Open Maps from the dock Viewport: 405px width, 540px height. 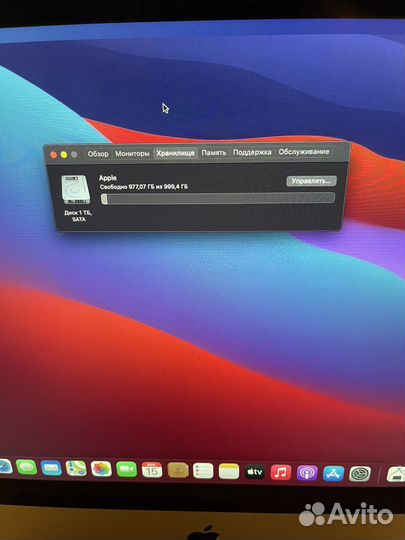(x=76, y=468)
